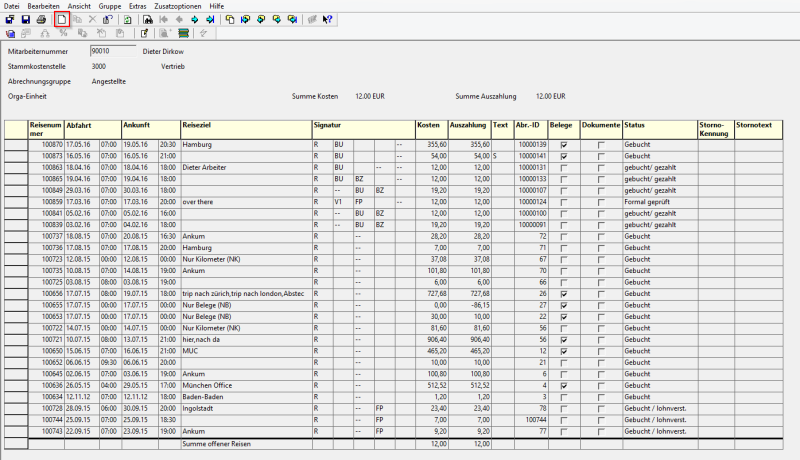
Task: Click the green refresh document icon
Action: pos(128,20)
